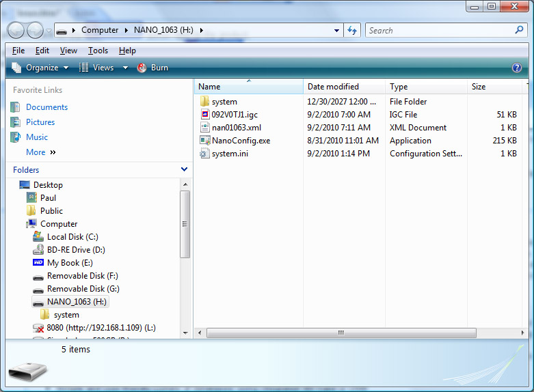
Task: Select Local Disk (C:) in tree
Action: point(72,236)
